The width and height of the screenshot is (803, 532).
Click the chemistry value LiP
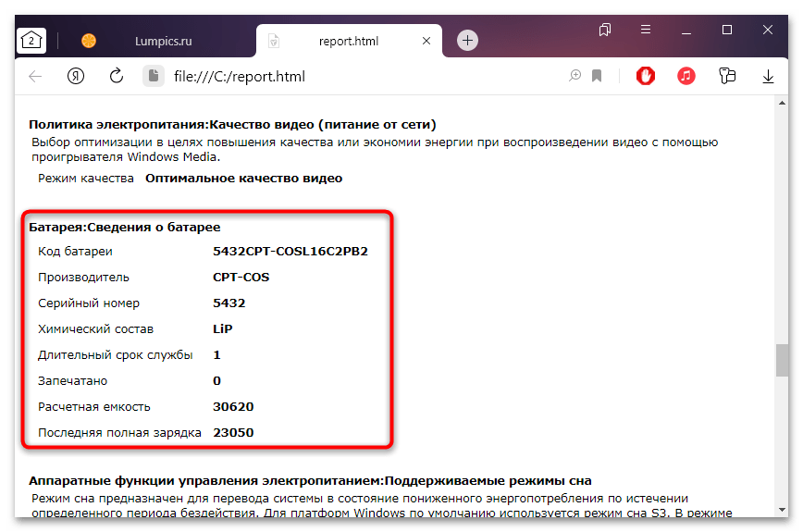pyautogui.click(x=222, y=328)
